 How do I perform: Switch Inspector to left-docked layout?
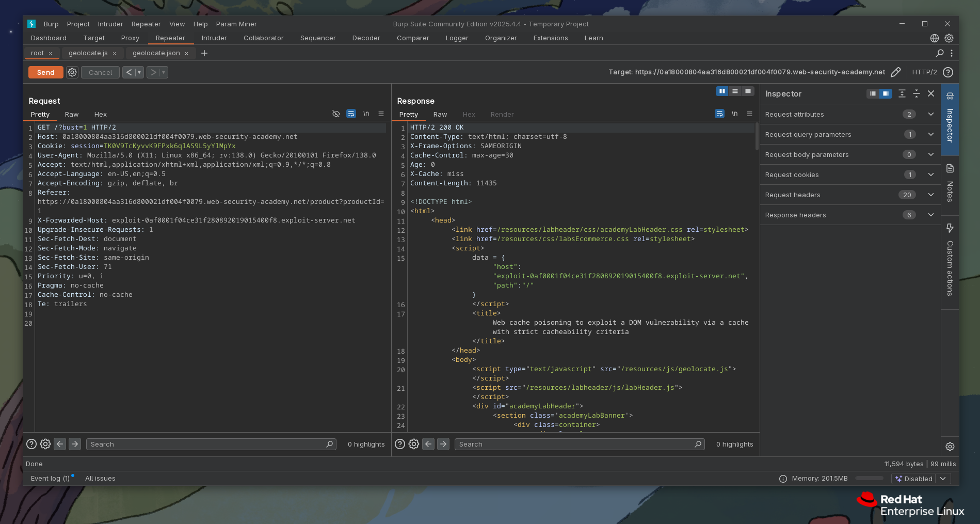[x=873, y=93]
